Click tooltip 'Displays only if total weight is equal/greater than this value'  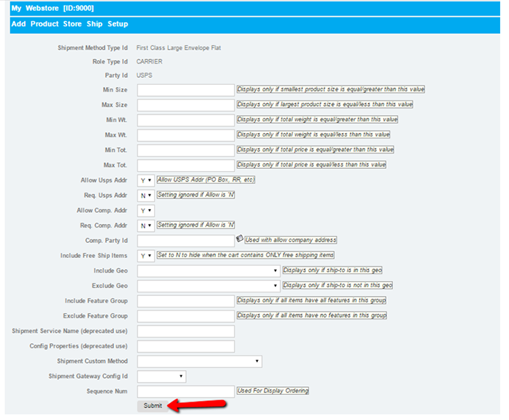point(317,119)
